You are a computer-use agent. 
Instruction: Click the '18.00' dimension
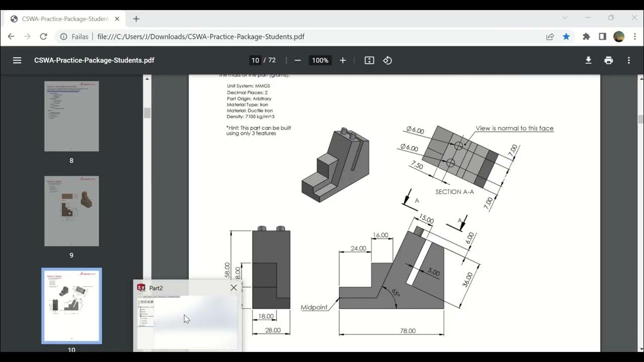click(266, 316)
